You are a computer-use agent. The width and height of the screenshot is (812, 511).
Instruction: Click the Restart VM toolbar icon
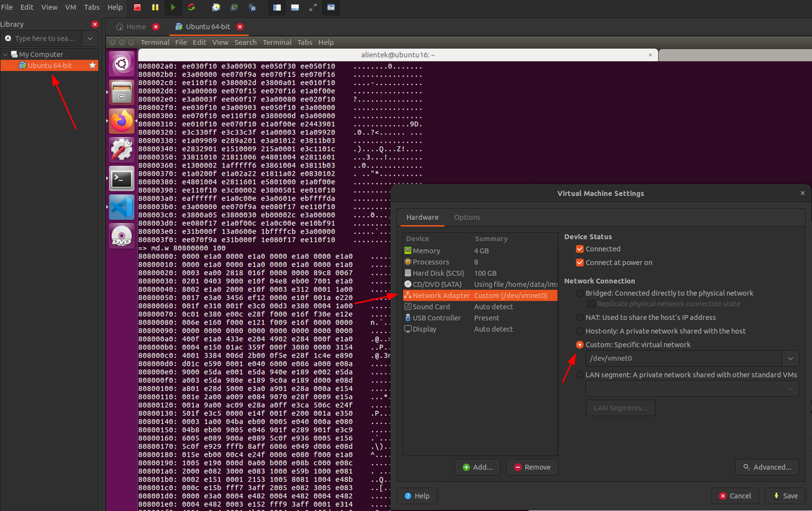[191, 8]
